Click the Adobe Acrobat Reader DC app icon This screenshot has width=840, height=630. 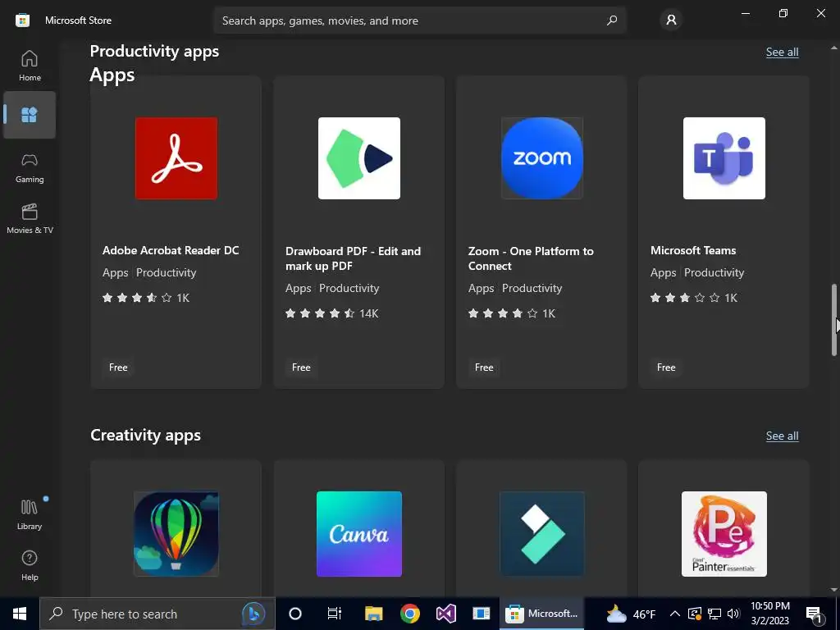click(x=176, y=158)
